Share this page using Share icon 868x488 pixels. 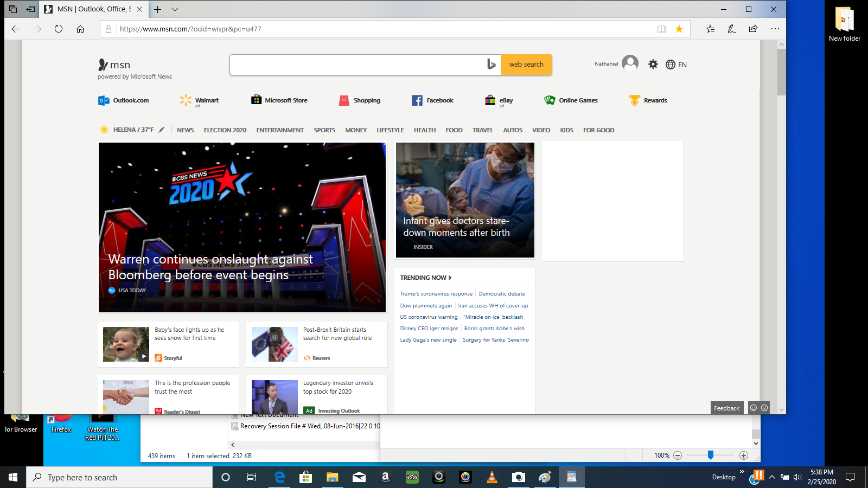coord(753,29)
